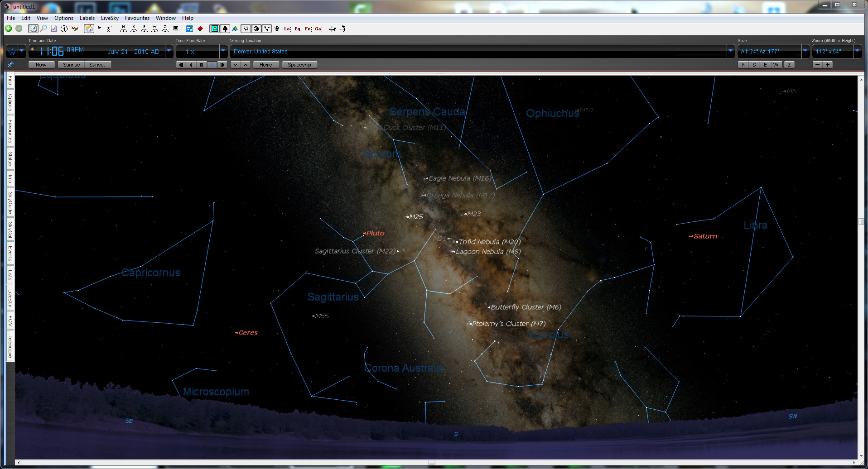The width and height of the screenshot is (868, 469).
Task: Click the gaze Z zenith button
Action: (789, 65)
